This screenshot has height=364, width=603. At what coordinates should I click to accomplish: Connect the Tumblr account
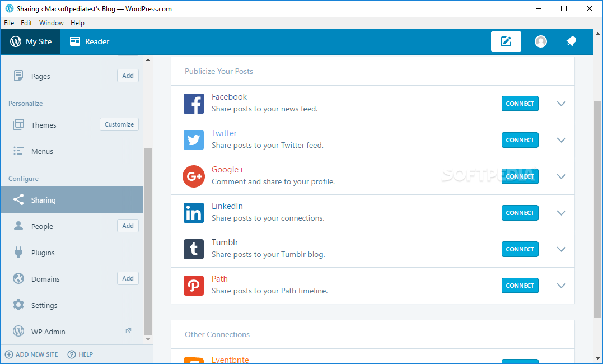pyautogui.click(x=520, y=249)
